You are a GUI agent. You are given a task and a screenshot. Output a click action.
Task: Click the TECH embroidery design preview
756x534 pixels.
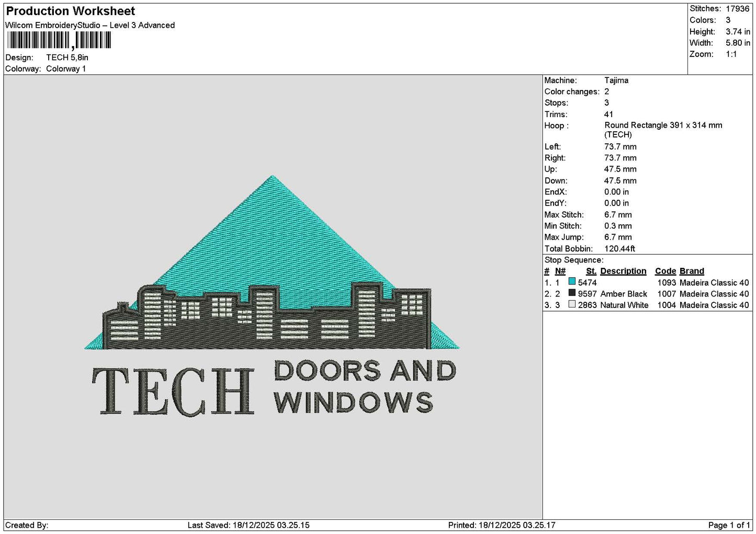(272, 296)
